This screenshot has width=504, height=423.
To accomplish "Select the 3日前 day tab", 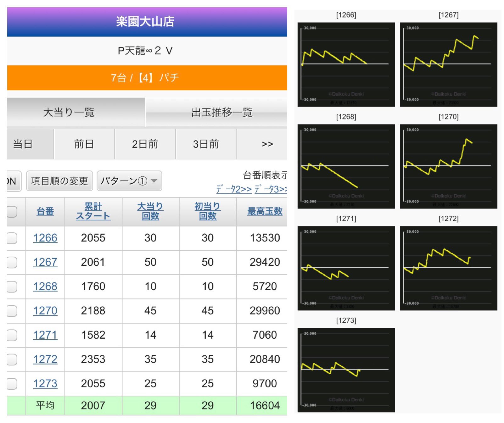I will tap(206, 144).
